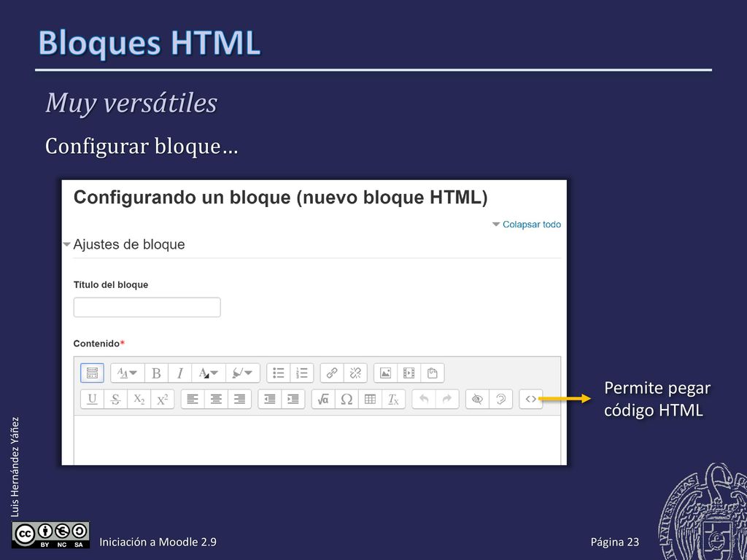Align text to the right

pyautogui.click(x=239, y=399)
